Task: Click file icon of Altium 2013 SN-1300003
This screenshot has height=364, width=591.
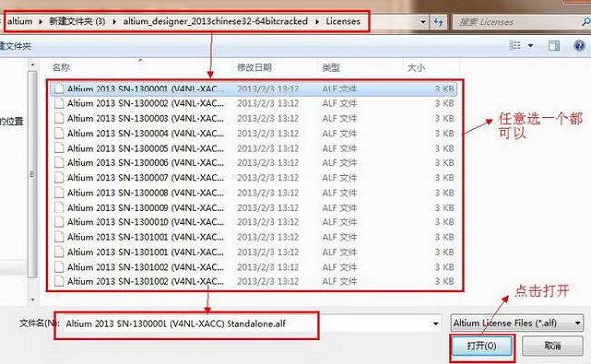Action: (59, 118)
